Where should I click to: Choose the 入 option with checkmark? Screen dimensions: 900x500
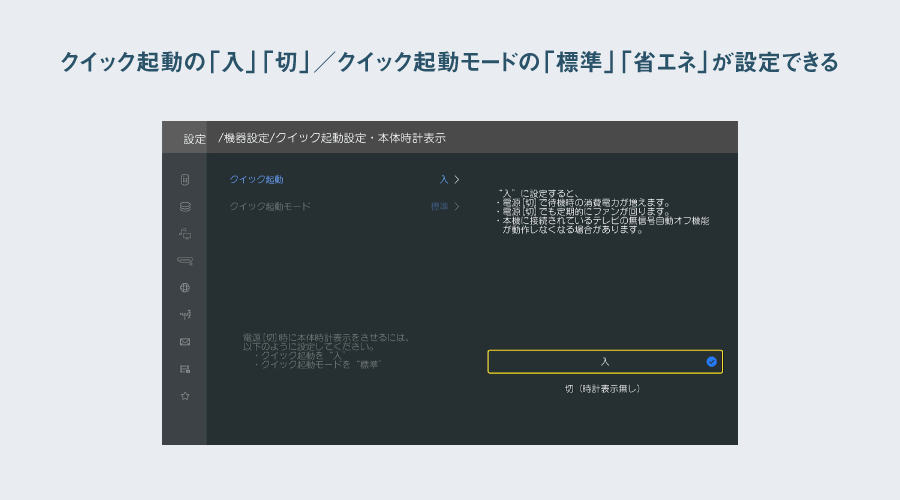tap(605, 362)
